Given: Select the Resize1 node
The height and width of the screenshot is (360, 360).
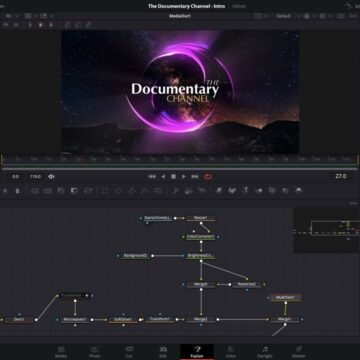Looking at the screenshot, I should (201, 218).
